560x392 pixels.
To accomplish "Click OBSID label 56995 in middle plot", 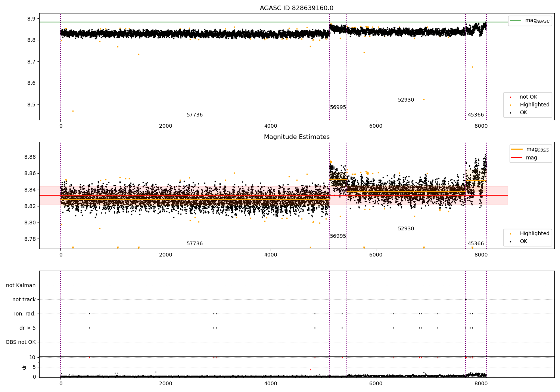I will [x=338, y=236].
